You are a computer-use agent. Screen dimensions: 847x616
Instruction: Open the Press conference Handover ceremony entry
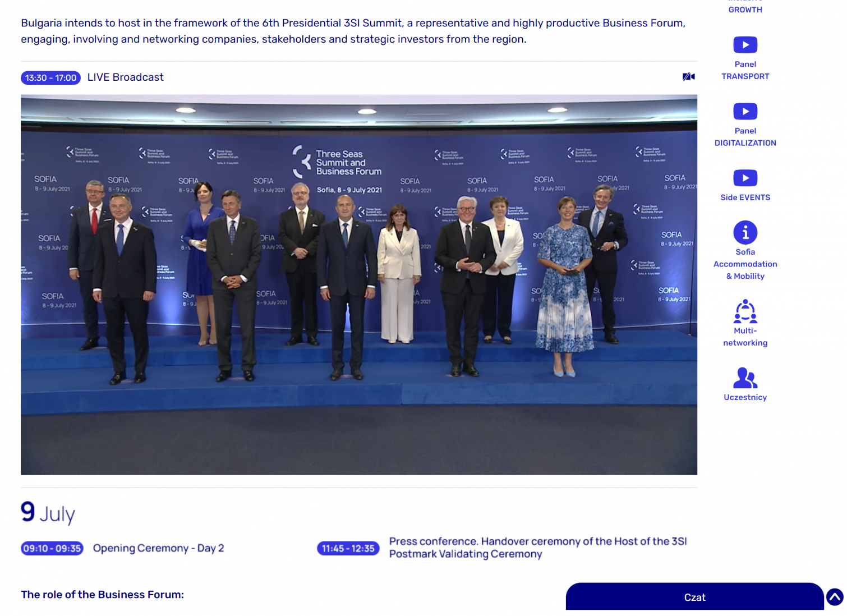coord(537,548)
